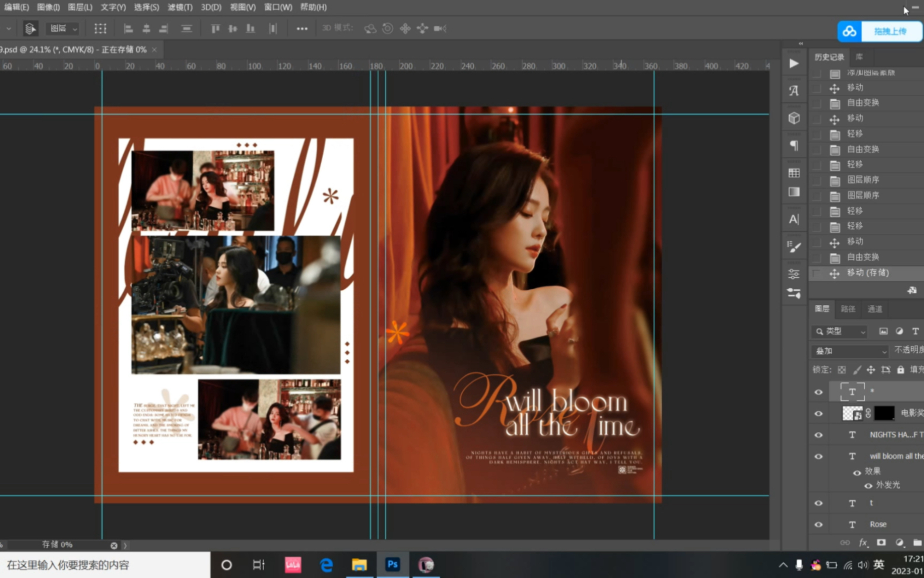Viewport: 924px width, 578px height.
Task: Open the 3D cube panel icon
Action: tap(794, 118)
